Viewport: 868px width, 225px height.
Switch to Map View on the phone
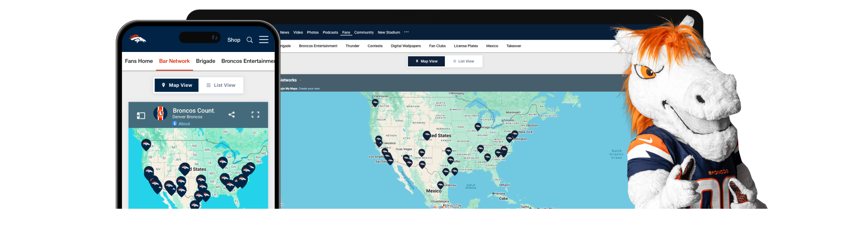[x=177, y=85]
